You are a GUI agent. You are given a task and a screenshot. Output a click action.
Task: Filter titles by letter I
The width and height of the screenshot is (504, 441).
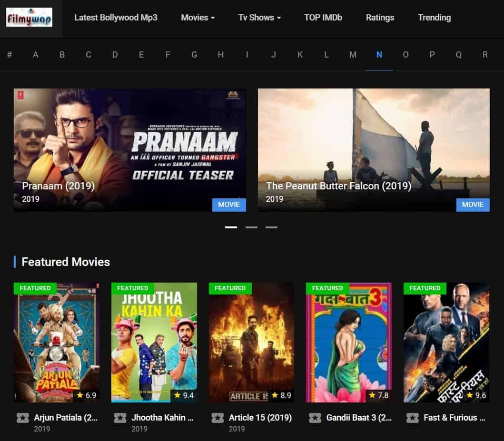[247, 55]
